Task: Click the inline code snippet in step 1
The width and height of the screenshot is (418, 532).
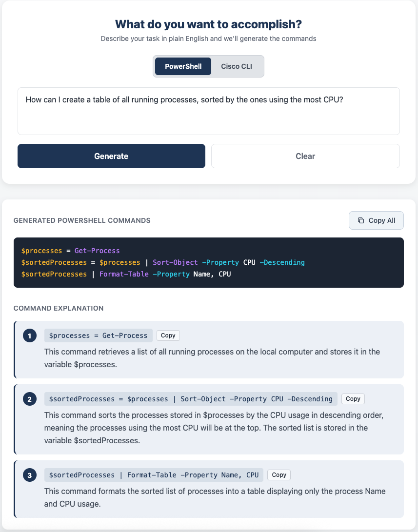Action: coord(98,335)
